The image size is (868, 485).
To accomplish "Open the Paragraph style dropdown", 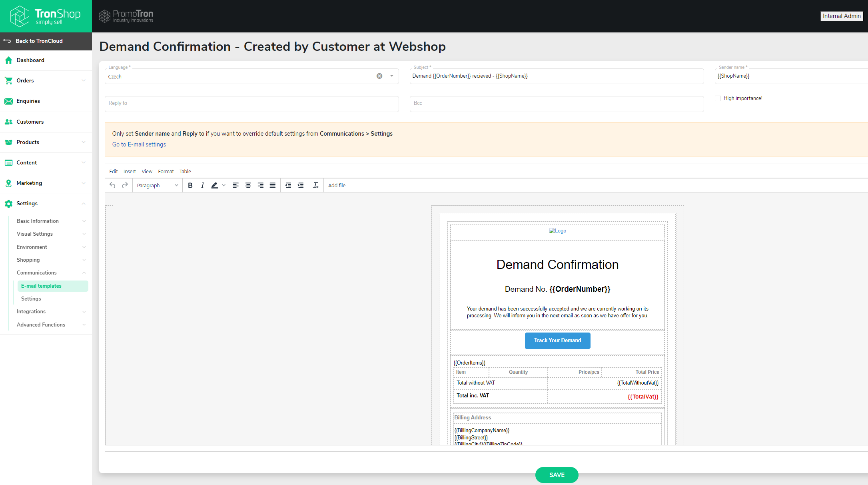I will click(x=157, y=185).
